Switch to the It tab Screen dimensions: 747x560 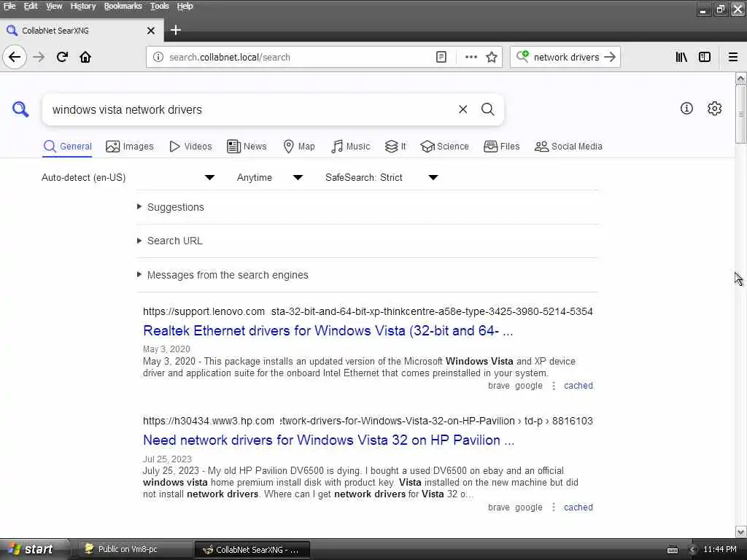[x=395, y=146]
